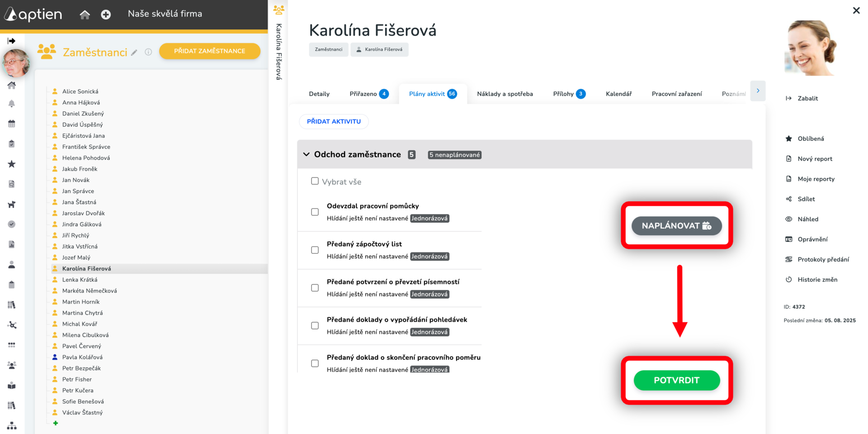Check Předané potvrzení o převzetí písemností checkbox

tap(315, 288)
